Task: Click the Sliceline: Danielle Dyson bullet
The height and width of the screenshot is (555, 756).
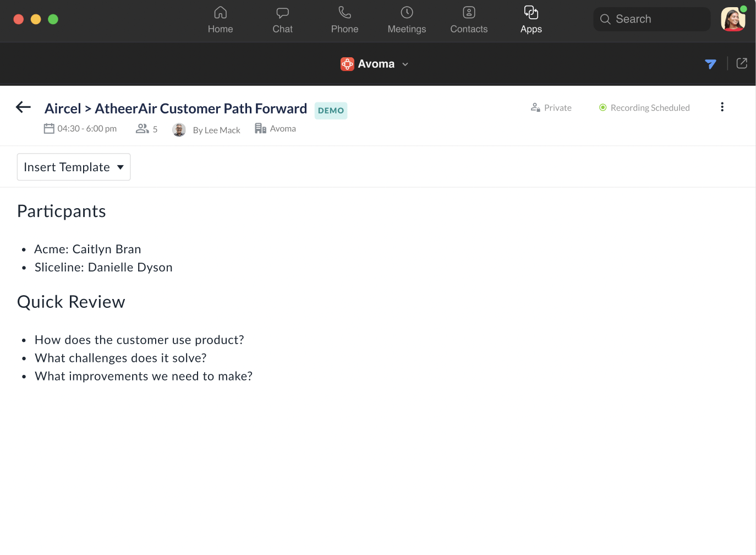Action: tap(103, 268)
